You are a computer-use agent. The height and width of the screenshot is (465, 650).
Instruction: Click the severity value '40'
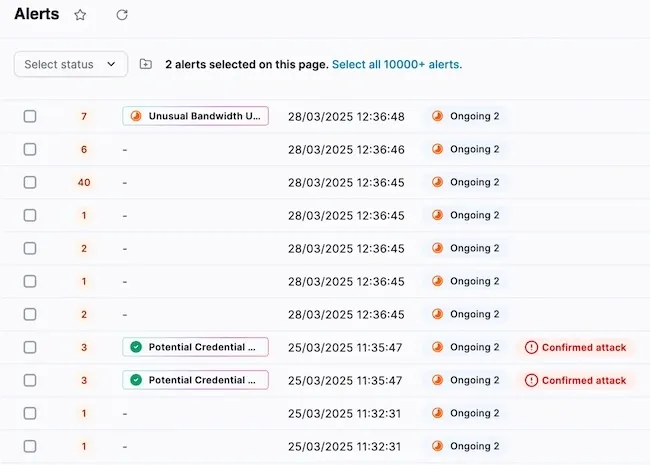pos(84,182)
